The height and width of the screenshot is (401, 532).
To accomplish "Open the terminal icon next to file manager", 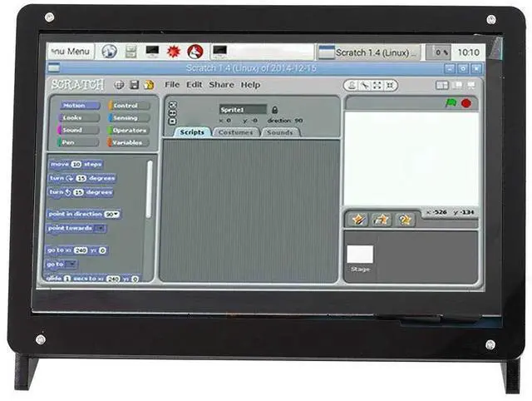I will pos(152,52).
